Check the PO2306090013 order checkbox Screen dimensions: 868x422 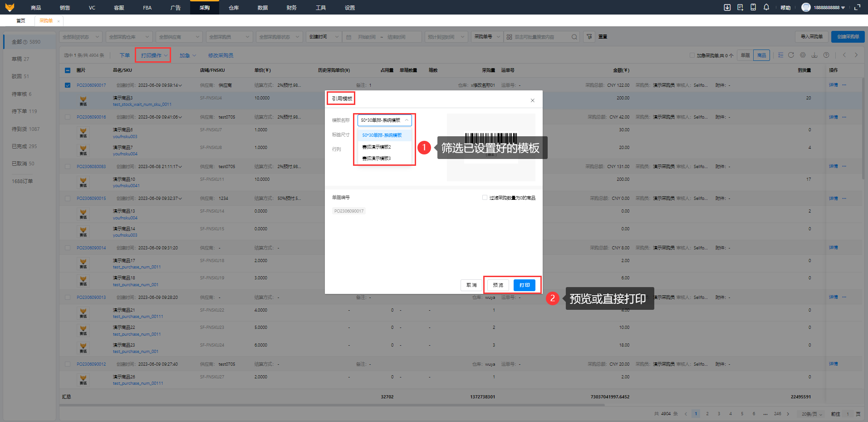pos(68,298)
